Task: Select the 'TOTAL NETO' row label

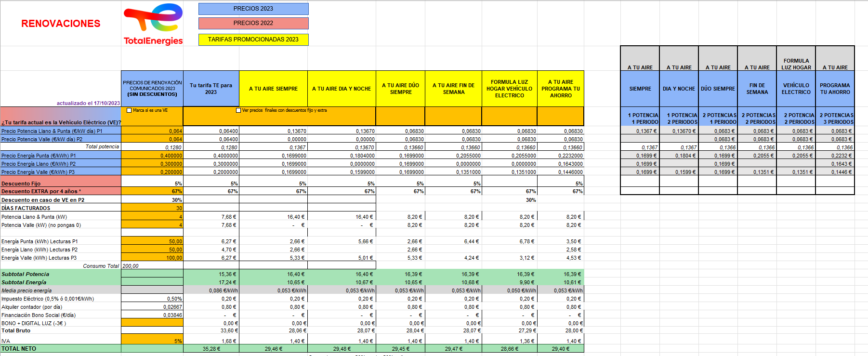Action: click(61, 348)
